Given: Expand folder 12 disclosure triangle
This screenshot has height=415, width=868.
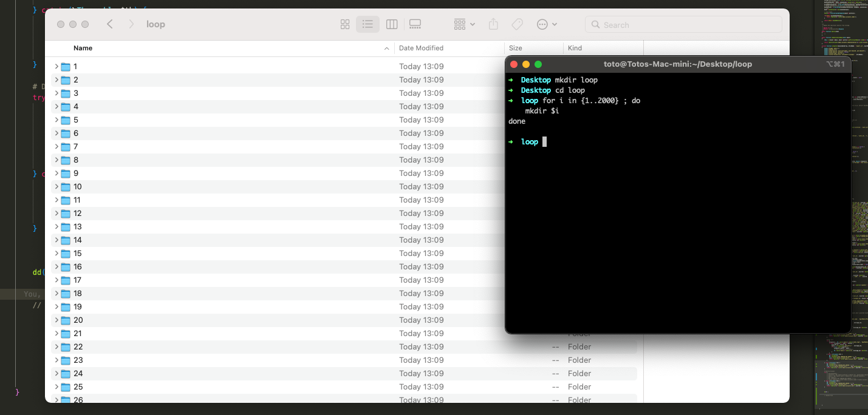Looking at the screenshot, I should click(x=56, y=214).
